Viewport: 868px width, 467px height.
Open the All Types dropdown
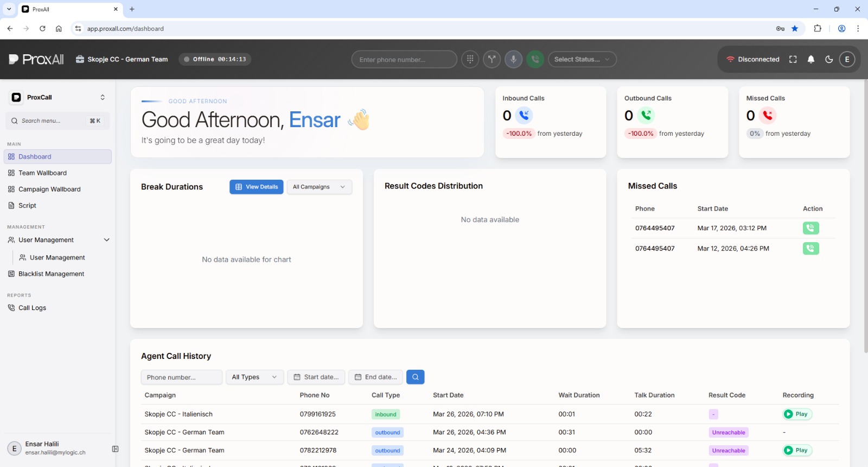click(254, 377)
